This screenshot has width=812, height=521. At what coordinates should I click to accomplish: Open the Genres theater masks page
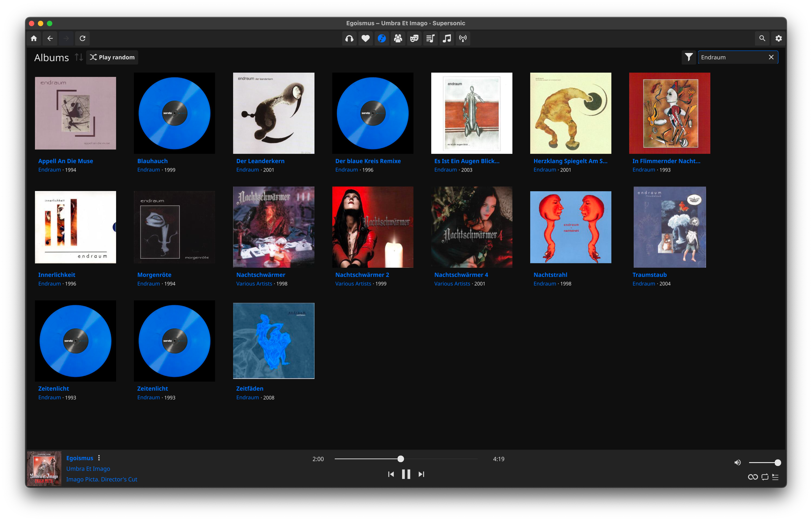coord(414,39)
